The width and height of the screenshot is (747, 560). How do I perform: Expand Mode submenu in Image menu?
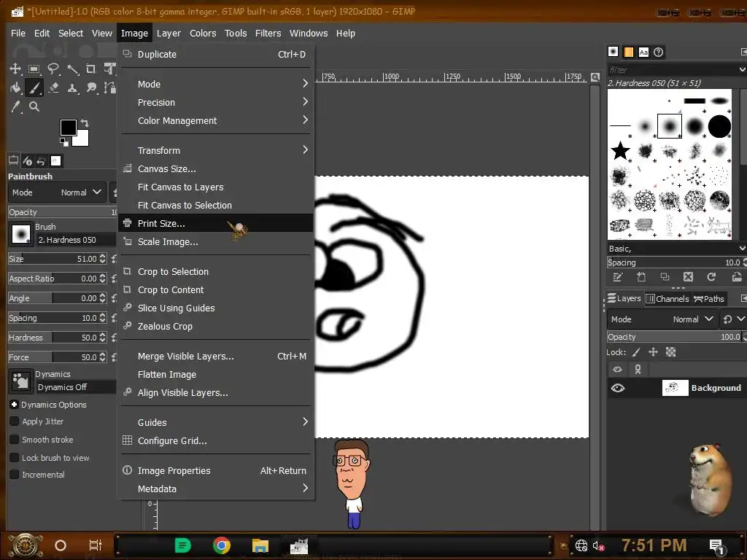(x=215, y=84)
